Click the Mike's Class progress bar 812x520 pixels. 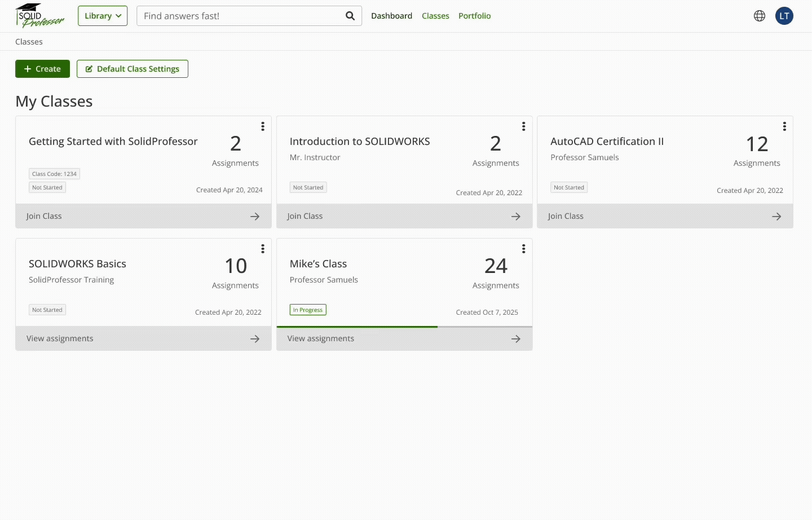coord(404,327)
